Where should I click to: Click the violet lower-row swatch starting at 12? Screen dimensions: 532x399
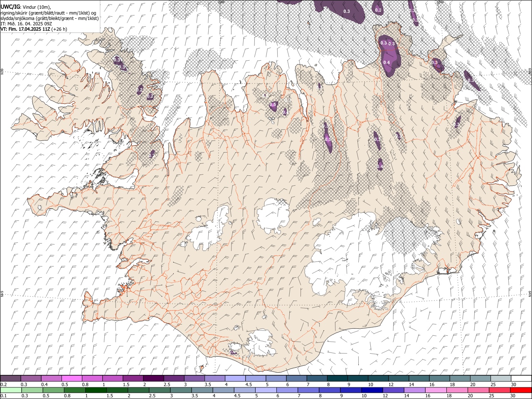point(393,390)
